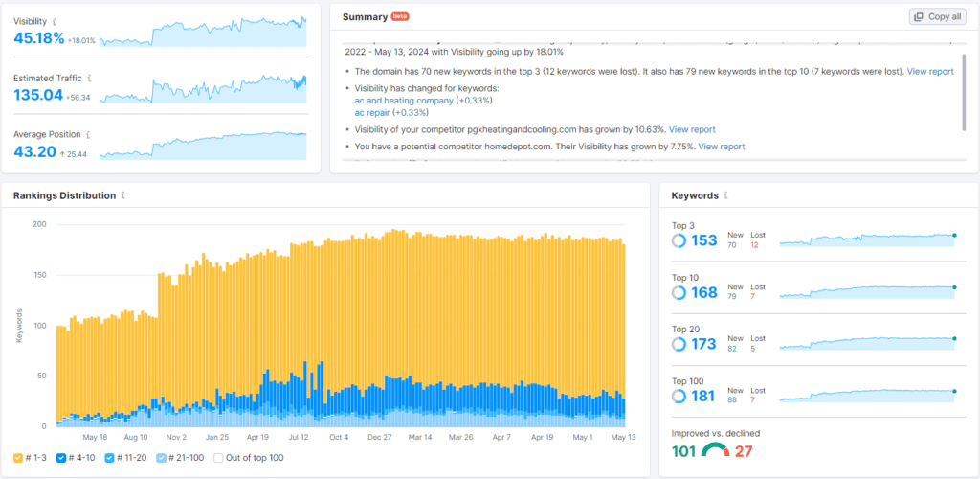Open View report link for new keywords
Image resolution: width=980 pixels, height=479 pixels.
tap(930, 71)
